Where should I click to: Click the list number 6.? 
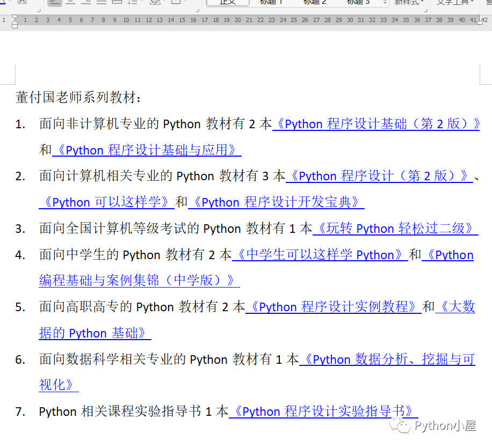pos(20,359)
